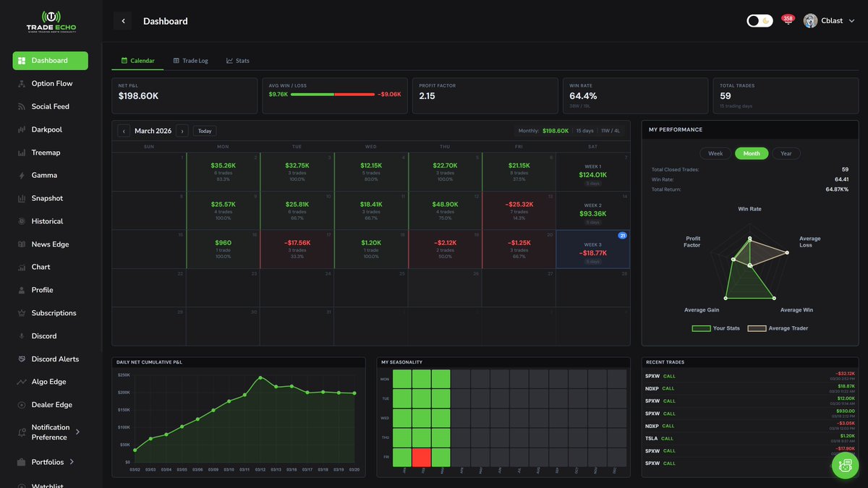The width and height of the screenshot is (868, 488).
Task: Click the Option Flow sidebar icon
Action: tap(22, 84)
